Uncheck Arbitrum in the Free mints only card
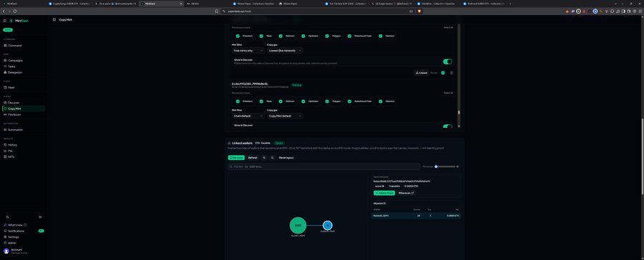This screenshot has width=644, height=260. click(x=280, y=36)
